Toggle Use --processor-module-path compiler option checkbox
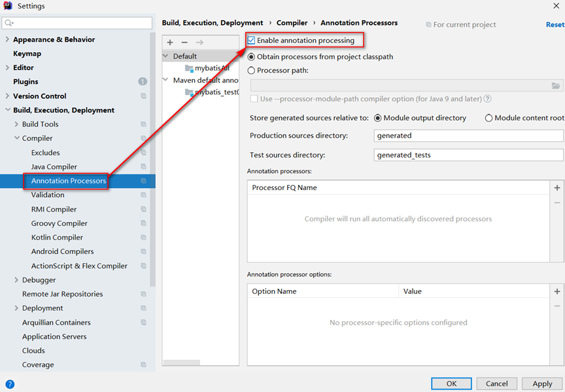Screen dimensions: 565x392 coord(254,99)
